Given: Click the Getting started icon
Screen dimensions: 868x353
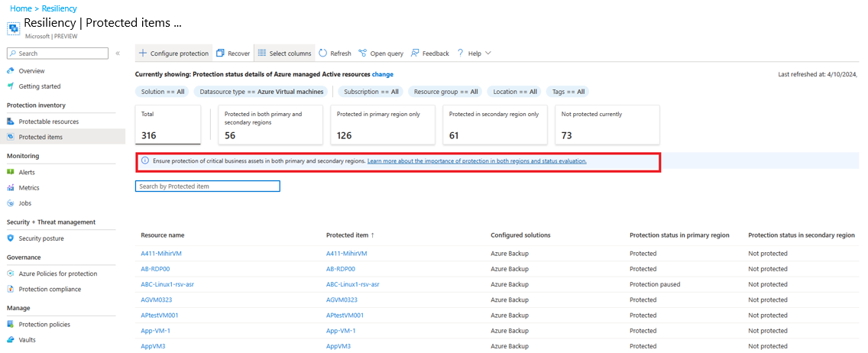Looking at the screenshot, I should point(11,86).
